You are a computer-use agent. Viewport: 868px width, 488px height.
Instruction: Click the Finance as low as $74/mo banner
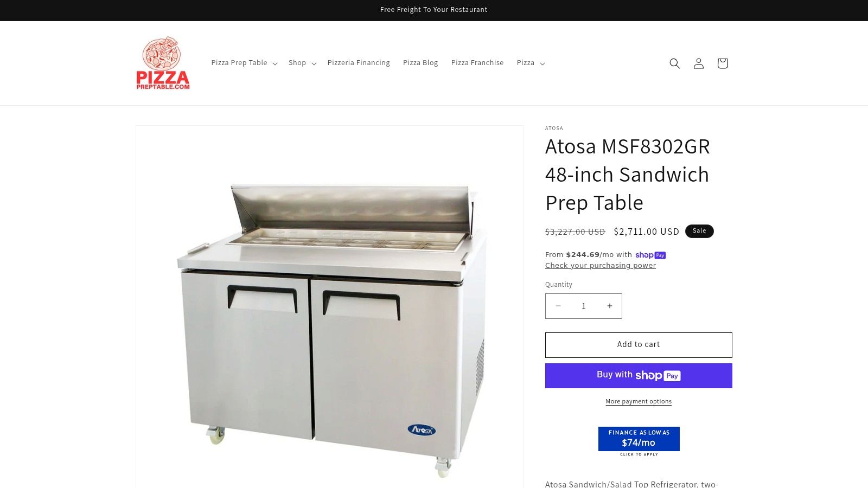639,441
